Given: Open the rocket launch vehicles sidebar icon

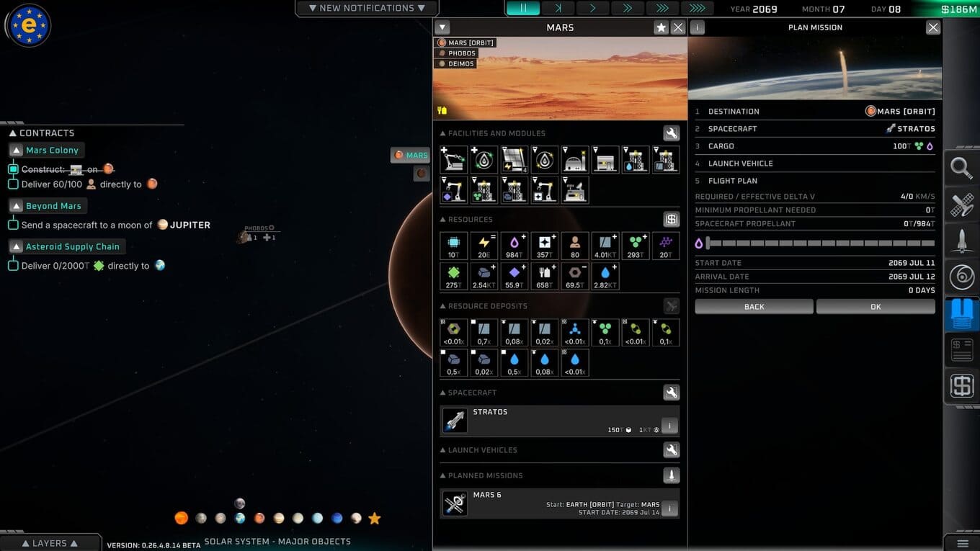Looking at the screenshot, I should coord(961,241).
